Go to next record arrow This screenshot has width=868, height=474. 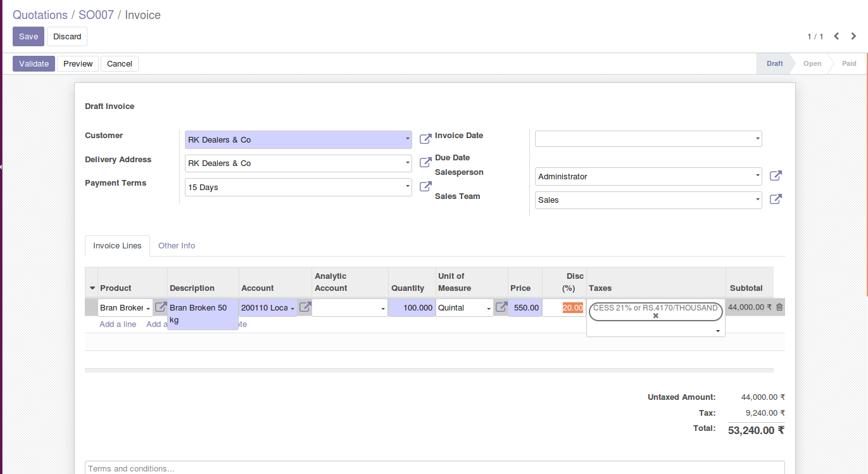[x=853, y=37]
